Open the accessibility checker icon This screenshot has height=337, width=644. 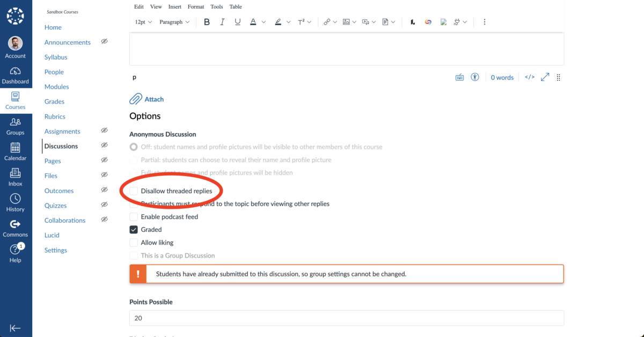click(474, 77)
